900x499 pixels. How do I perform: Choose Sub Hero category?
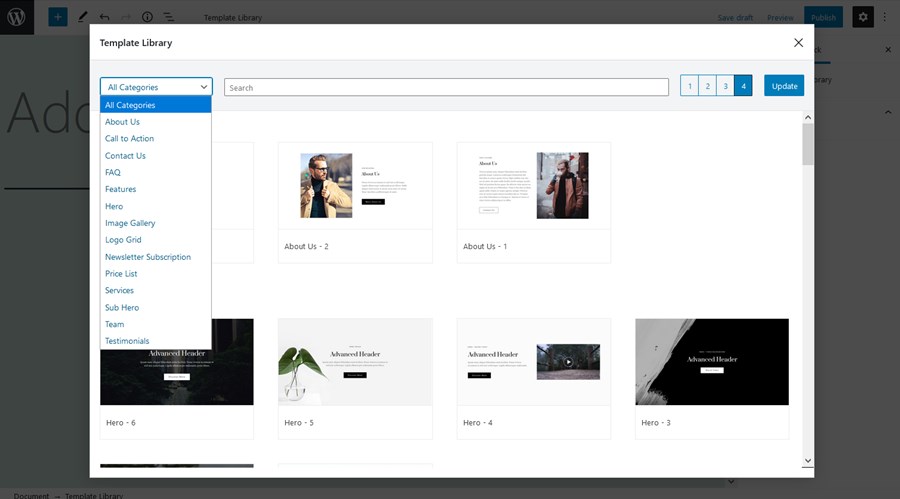156,307
